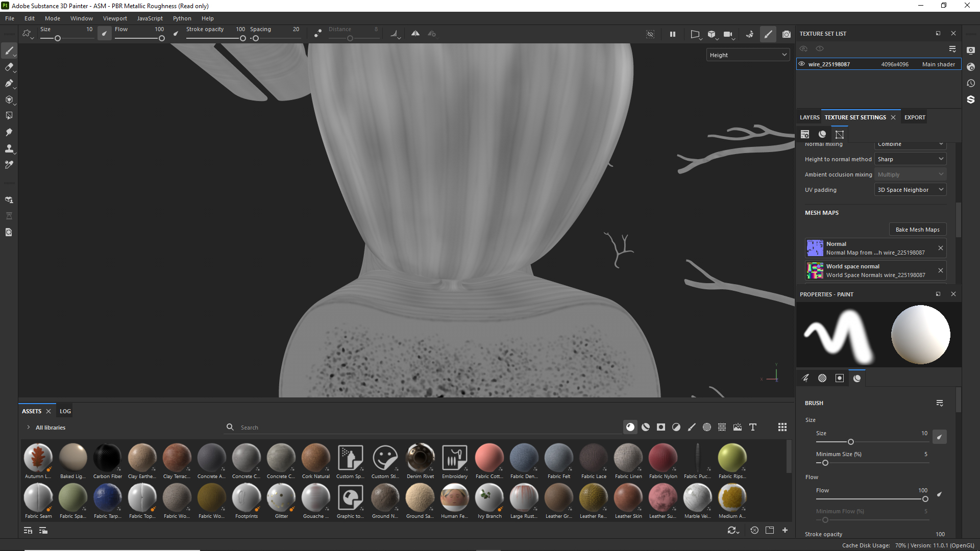The width and height of the screenshot is (980, 551).
Task: Open the Viewport menu
Action: 115,18
